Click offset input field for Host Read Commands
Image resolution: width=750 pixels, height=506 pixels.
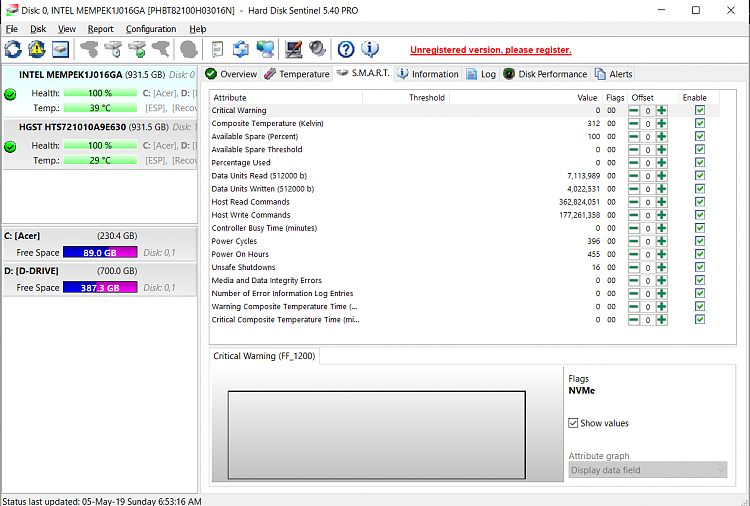point(648,202)
